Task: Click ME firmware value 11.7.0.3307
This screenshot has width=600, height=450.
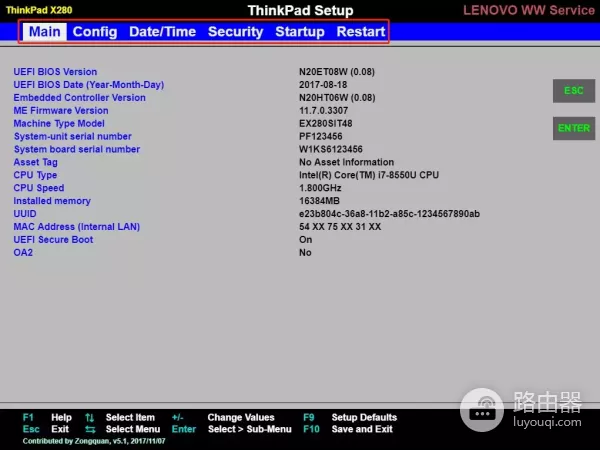Action: (323, 111)
